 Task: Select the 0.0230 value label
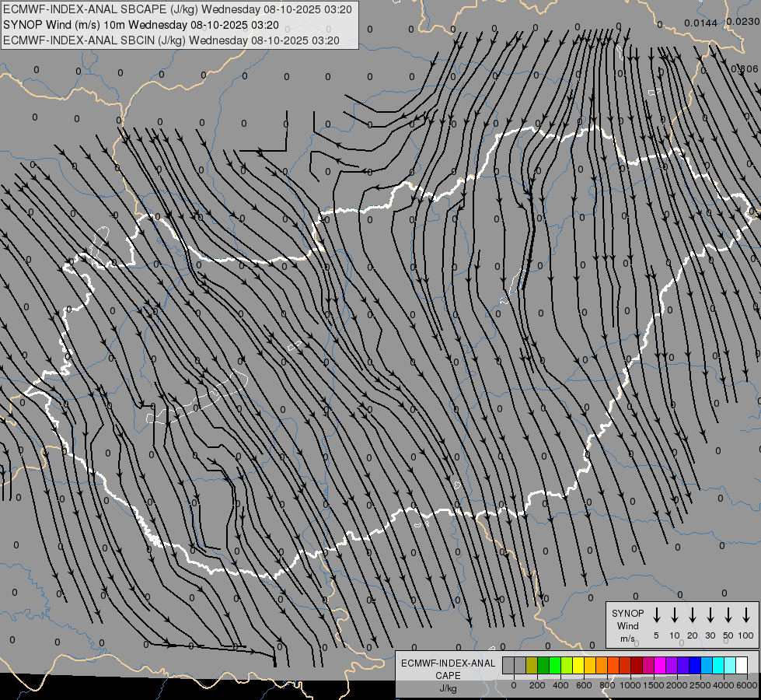(743, 22)
